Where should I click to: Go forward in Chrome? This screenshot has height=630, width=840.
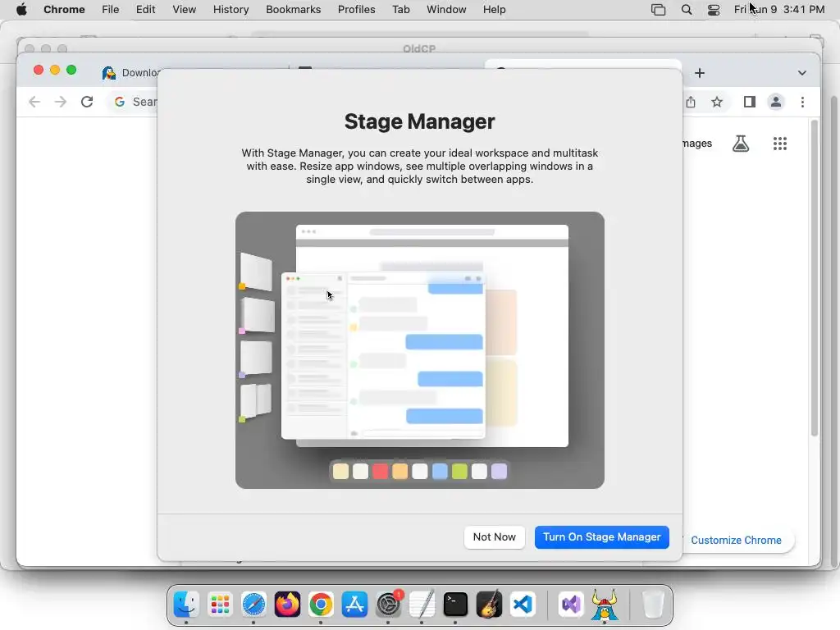(x=61, y=102)
